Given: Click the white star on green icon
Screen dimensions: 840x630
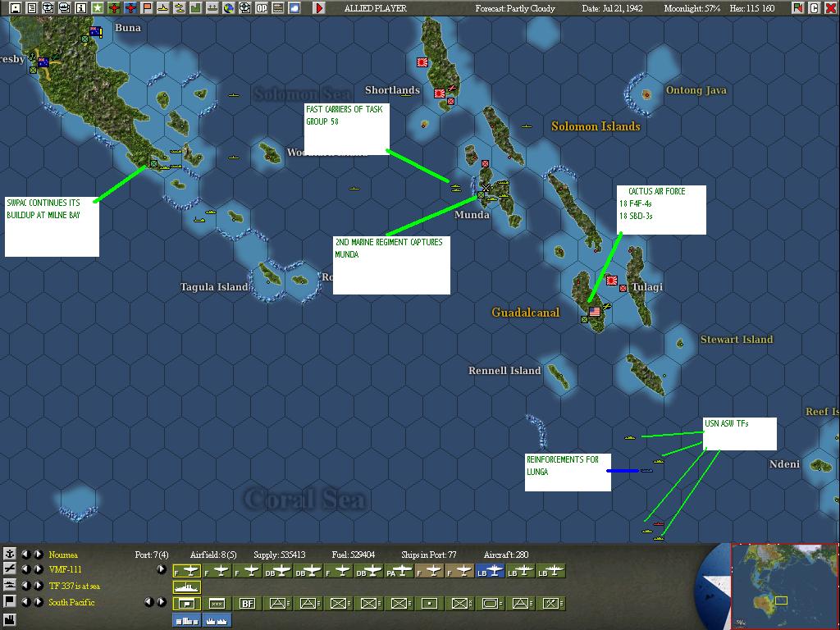Looking at the screenshot, I should [98, 8].
